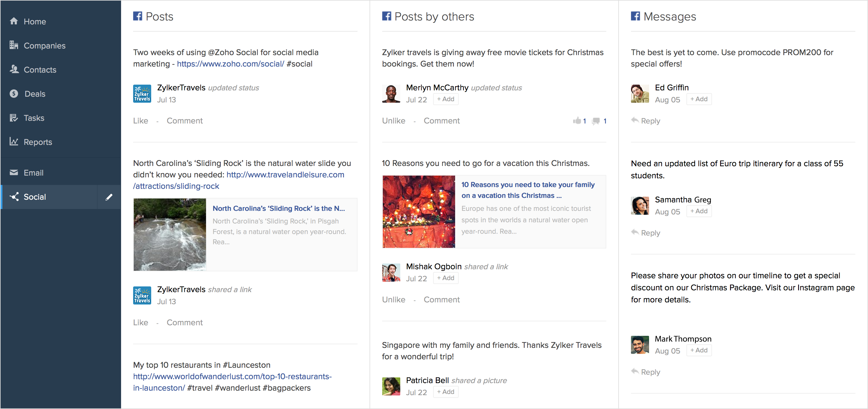
Task: Open Companies module
Action: (61, 45)
